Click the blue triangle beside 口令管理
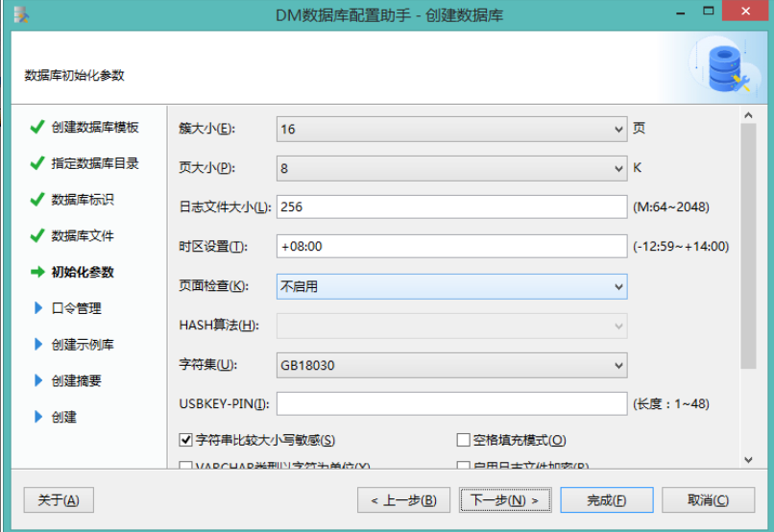 pyautogui.click(x=38, y=308)
